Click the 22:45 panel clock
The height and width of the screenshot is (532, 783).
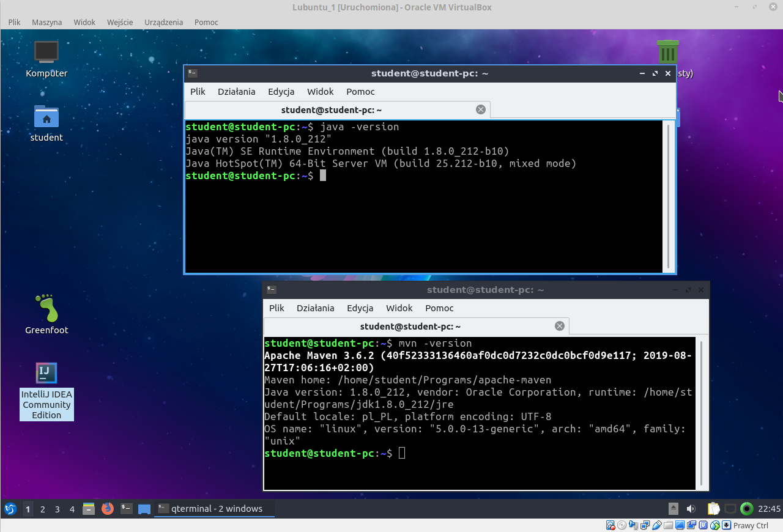(x=769, y=509)
